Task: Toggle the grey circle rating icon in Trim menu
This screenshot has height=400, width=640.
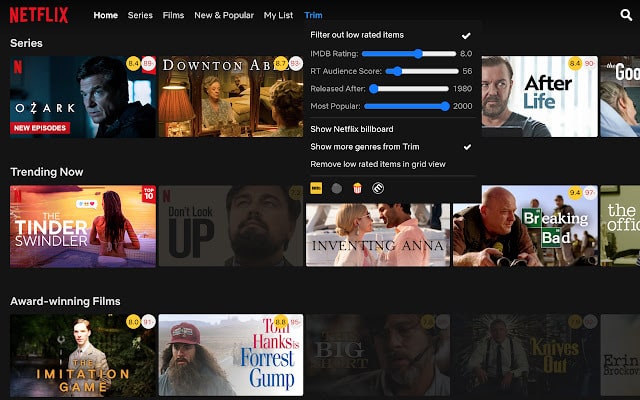Action: (337, 188)
